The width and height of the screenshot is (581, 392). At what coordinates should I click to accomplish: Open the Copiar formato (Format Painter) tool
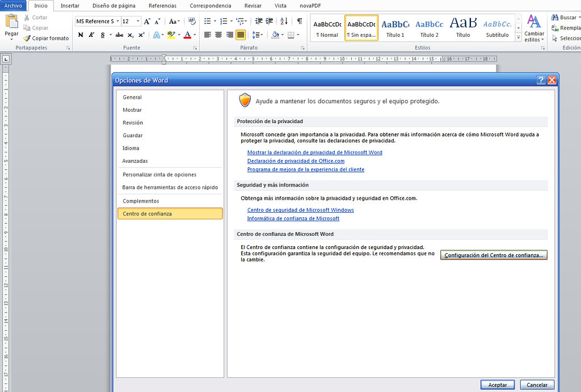click(47, 38)
